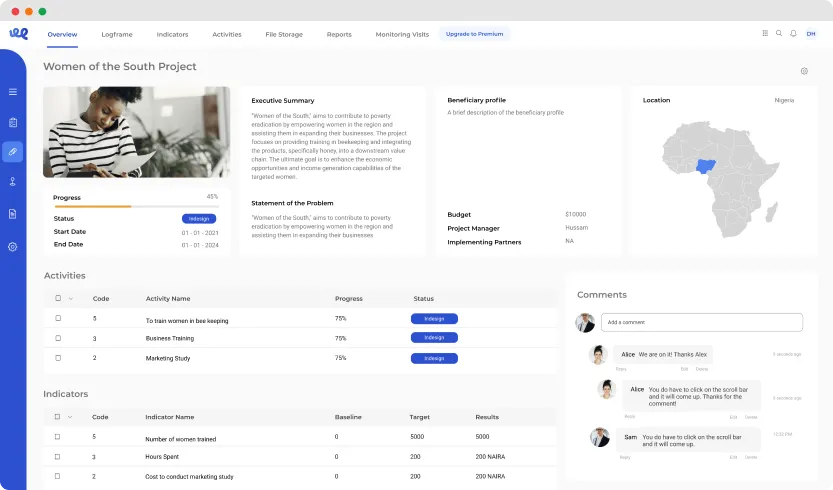Open the notifications bell
The image size is (833, 490).
[793, 33]
